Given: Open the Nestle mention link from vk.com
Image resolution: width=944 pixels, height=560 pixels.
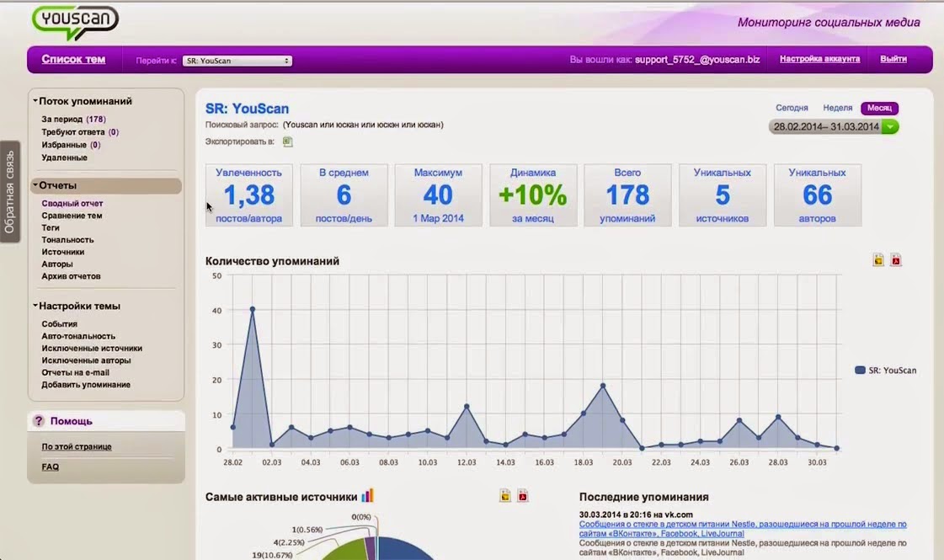Looking at the screenshot, I should click(x=743, y=529).
